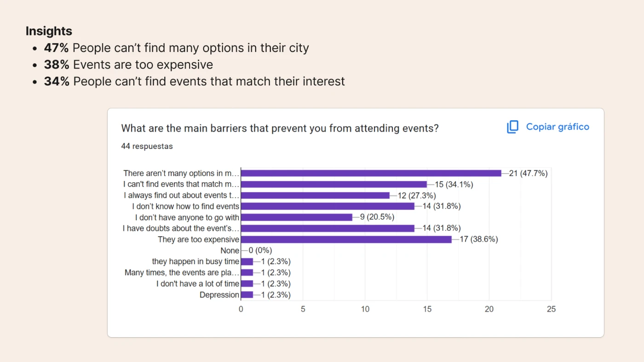Click the '17 (38.6%)' data label
This screenshot has height=362, width=644.
coord(478,239)
